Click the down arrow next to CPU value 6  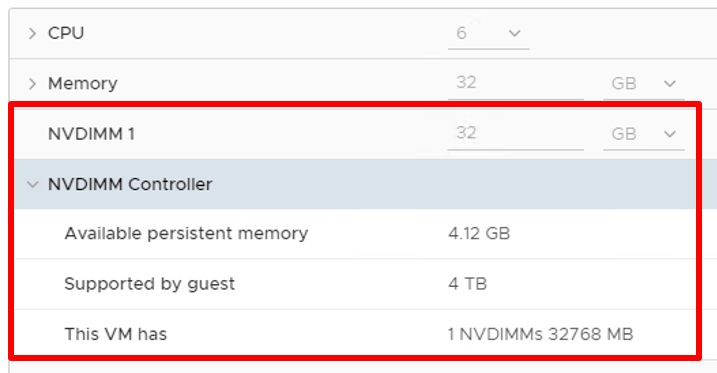pos(515,33)
